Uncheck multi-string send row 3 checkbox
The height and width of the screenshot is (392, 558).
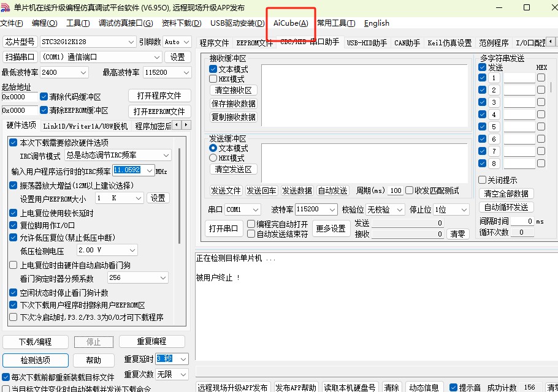pos(482,102)
